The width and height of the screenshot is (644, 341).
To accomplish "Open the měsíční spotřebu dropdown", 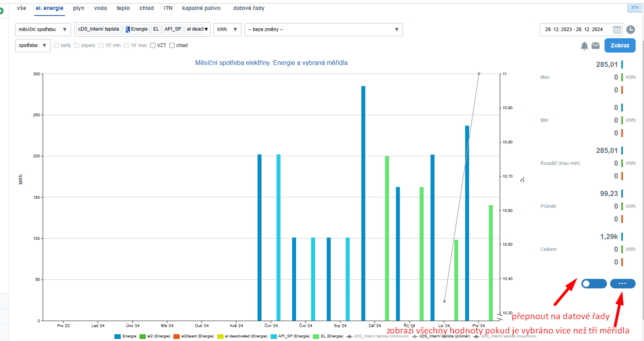I will click(43, 29).
